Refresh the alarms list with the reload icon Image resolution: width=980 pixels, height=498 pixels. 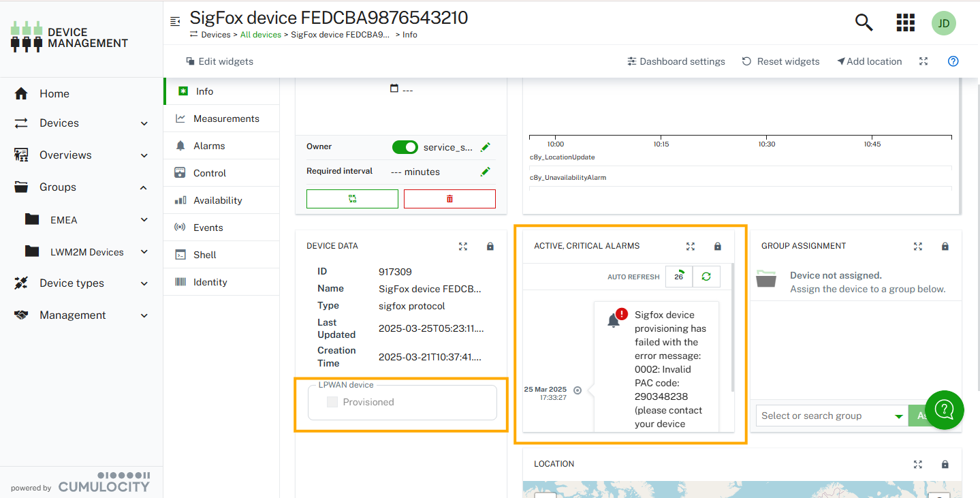[706, 277]
